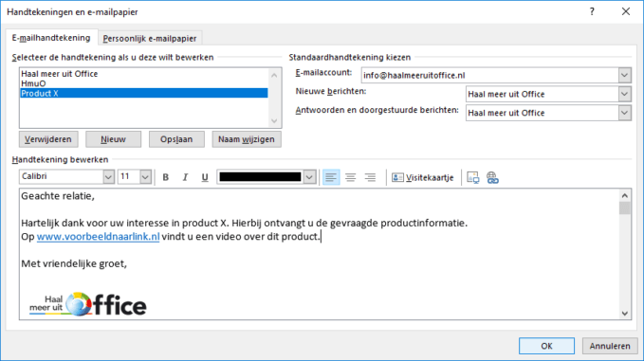Screen dimensions: 644x361
Task: Click the editor vertical scrollbar thumb
Action: tap(625, 208)
